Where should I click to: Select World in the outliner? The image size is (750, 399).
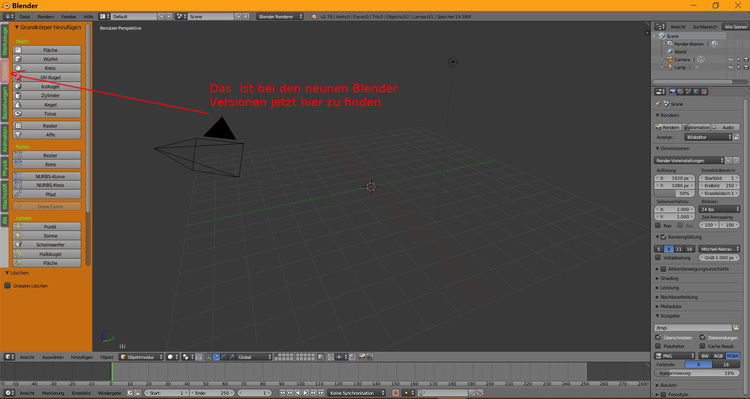tap(680, 52)
